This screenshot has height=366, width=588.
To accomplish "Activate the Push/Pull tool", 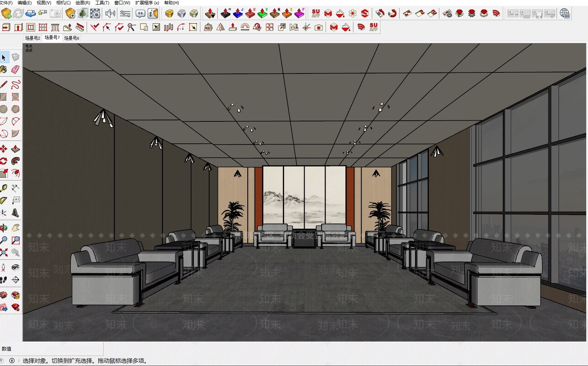I will point(15,149).
